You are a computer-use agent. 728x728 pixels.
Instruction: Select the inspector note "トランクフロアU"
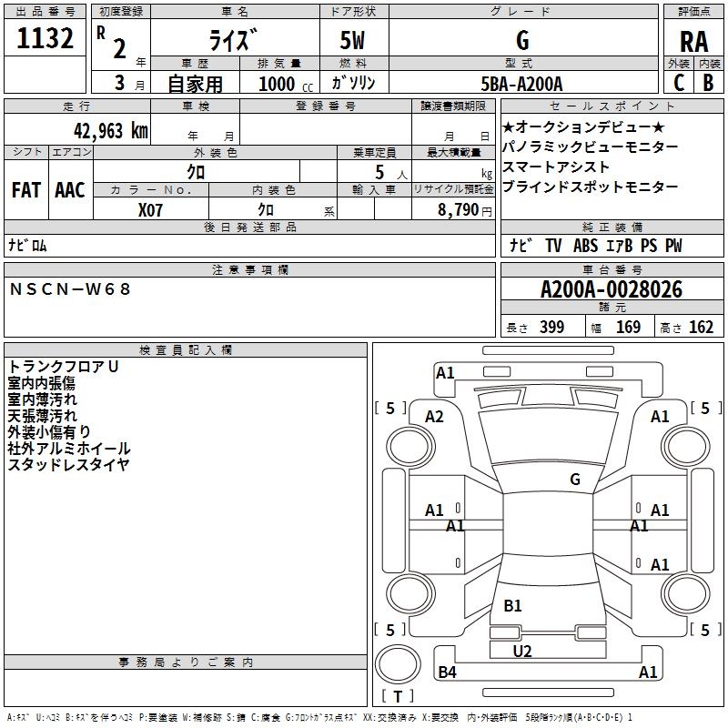[x=63, y=367]
